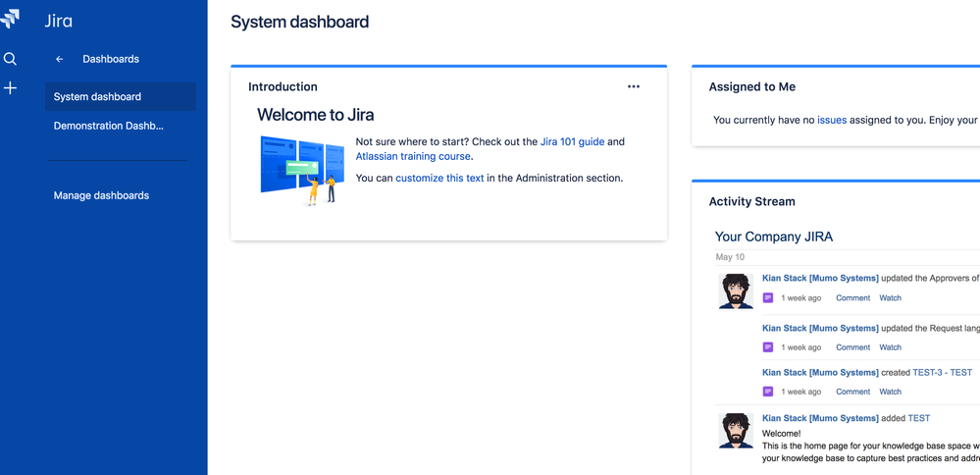Click the plus create icon
Viewport: 980px width, 475px height.
click(10, 88)
